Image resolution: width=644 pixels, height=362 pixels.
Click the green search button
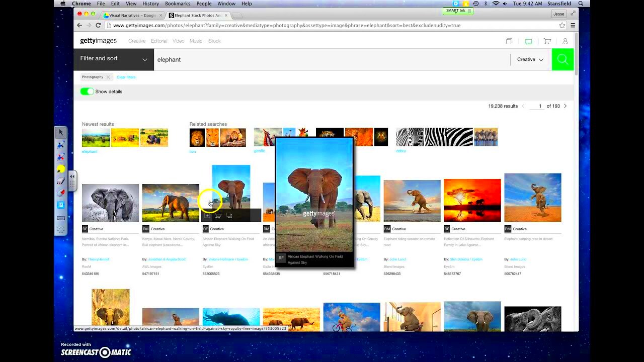pyautogui.click(x=562, y=59)
